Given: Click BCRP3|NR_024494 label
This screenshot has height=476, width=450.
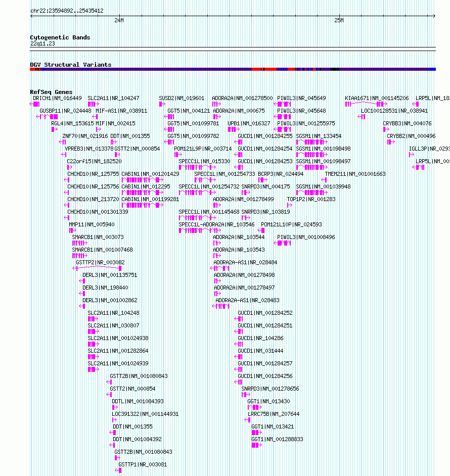Looking at the screenshot, I should pyautogui.click(x=281, y=174).
